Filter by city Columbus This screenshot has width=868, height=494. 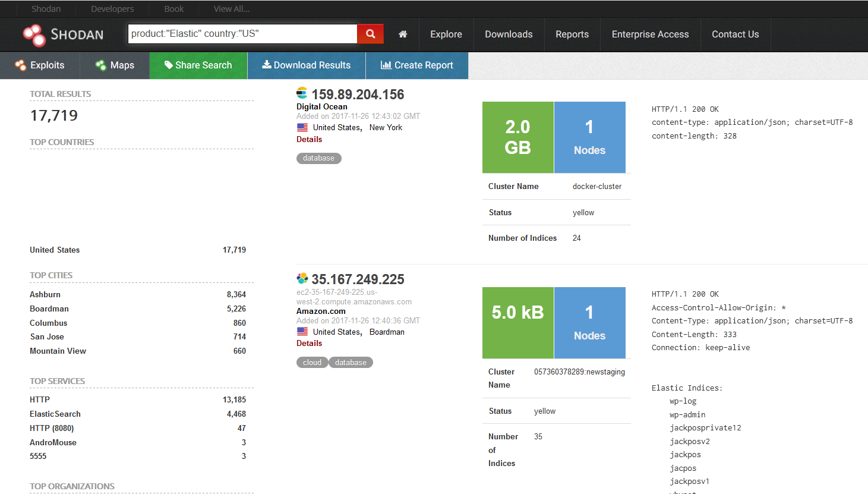[x=49, y=323]
